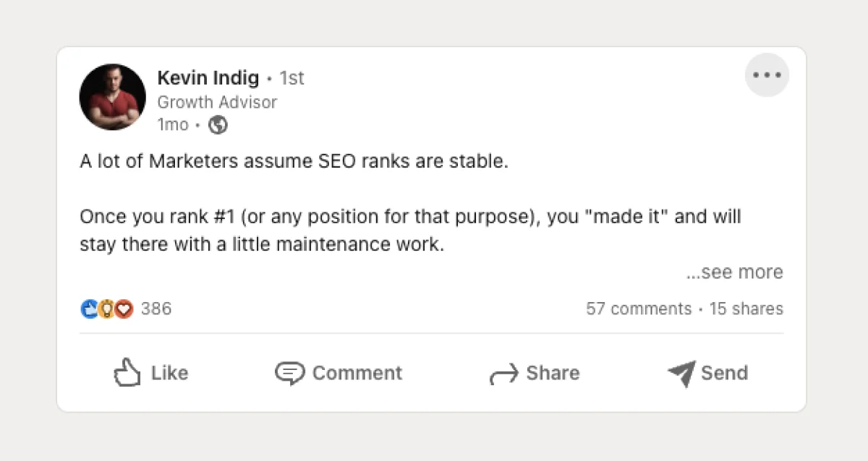The image size is (868, 461).
Task: Click the Comment button label
Action: click(x=357, y=374)
